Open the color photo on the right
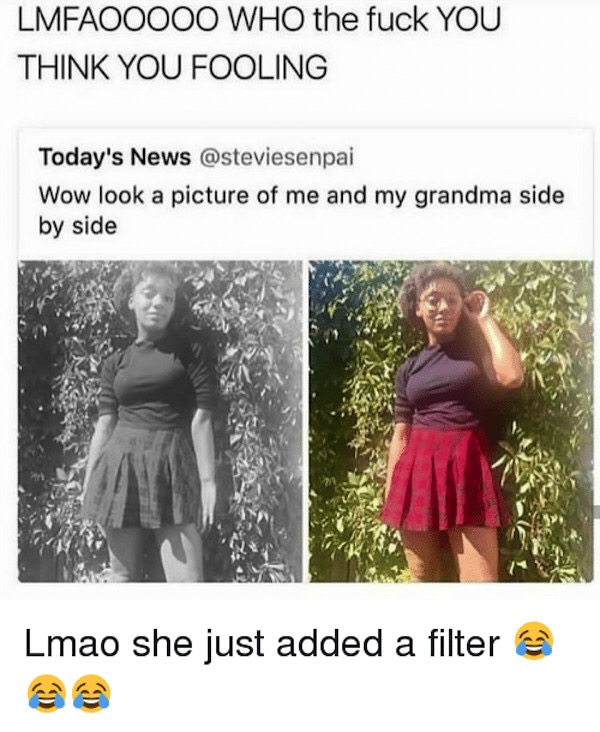Viewport: 600px width, 732px height. click(451, 421)
